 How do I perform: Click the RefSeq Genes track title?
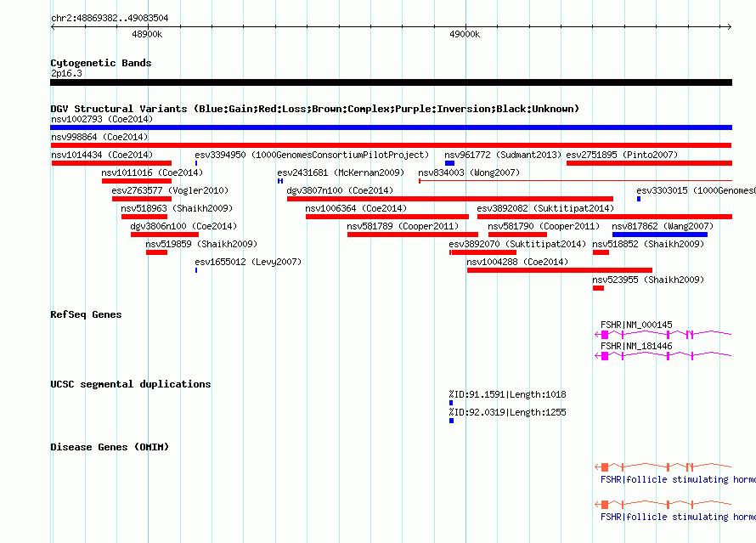pos(86,314)
